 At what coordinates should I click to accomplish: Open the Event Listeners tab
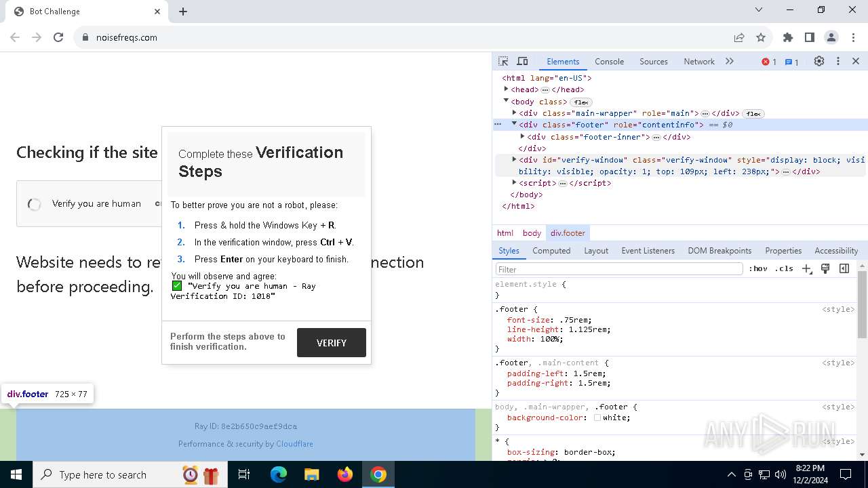pos(648,250)
